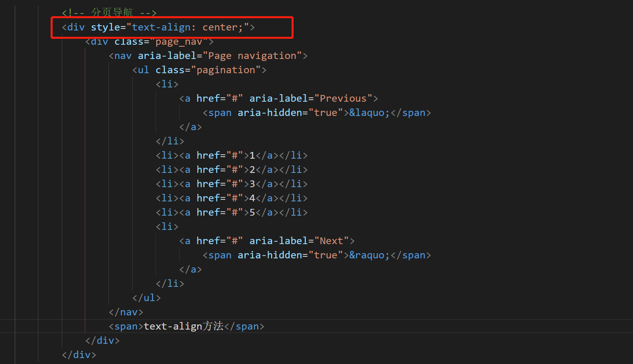Click the "Page navigation" aria-label value
The width and height of the screenshot is (633, 364).
tap(252, 56)
